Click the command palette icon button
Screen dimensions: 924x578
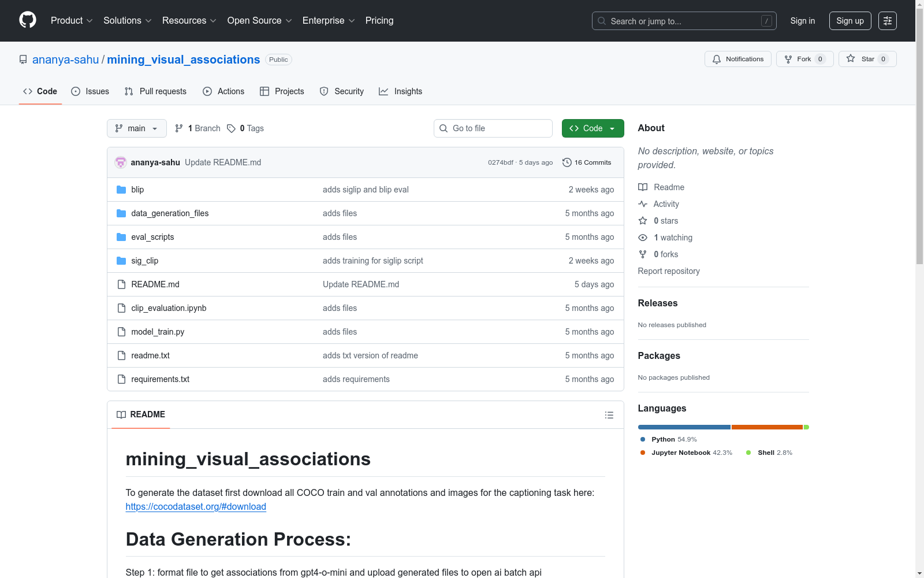[x=887, y=21]
